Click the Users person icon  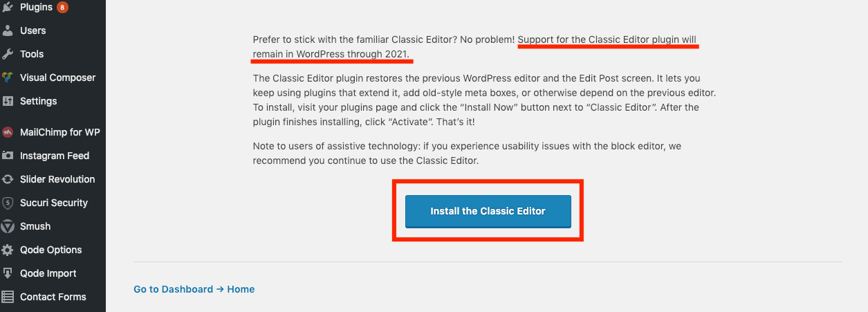tap(8, 30)
